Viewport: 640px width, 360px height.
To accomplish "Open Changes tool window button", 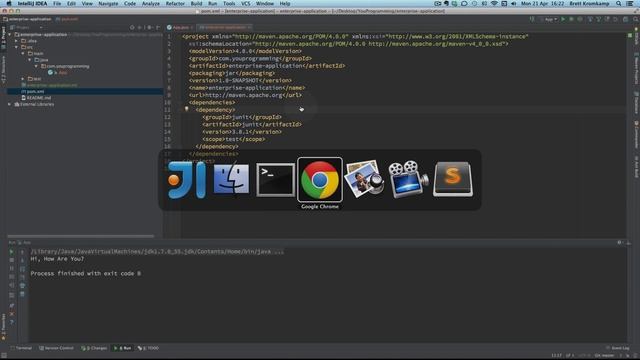I will 94,348.
